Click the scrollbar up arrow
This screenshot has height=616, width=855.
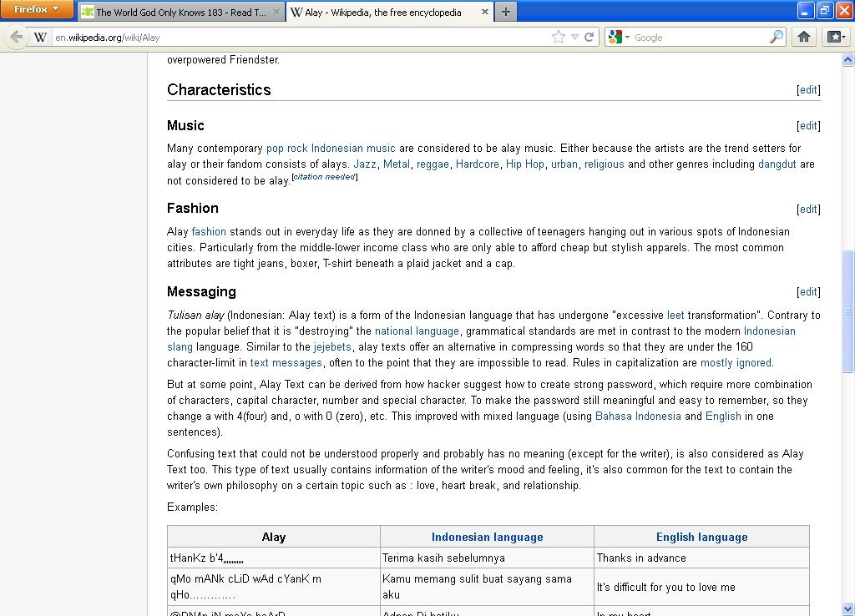pyautogui.click(x=848, y=60)
